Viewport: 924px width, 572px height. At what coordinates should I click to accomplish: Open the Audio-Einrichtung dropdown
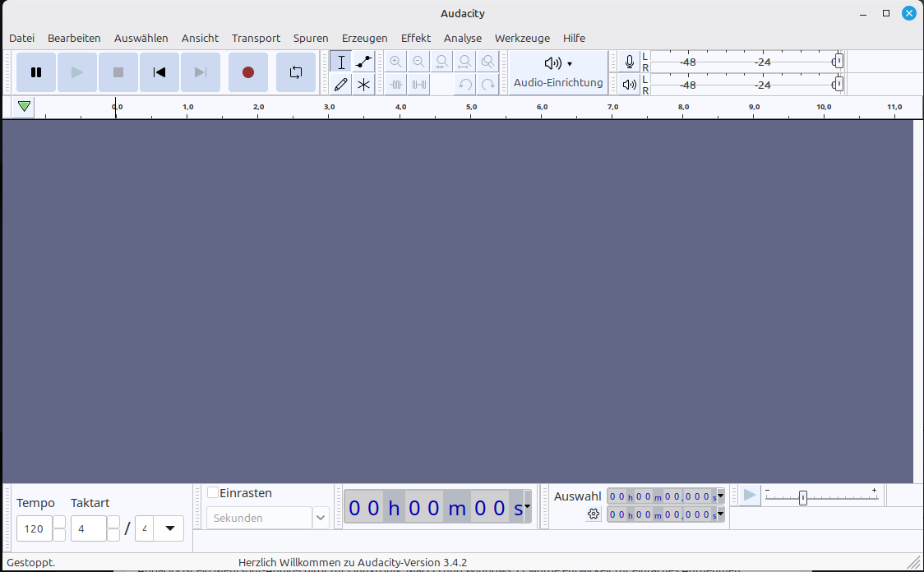pos(558,72)
